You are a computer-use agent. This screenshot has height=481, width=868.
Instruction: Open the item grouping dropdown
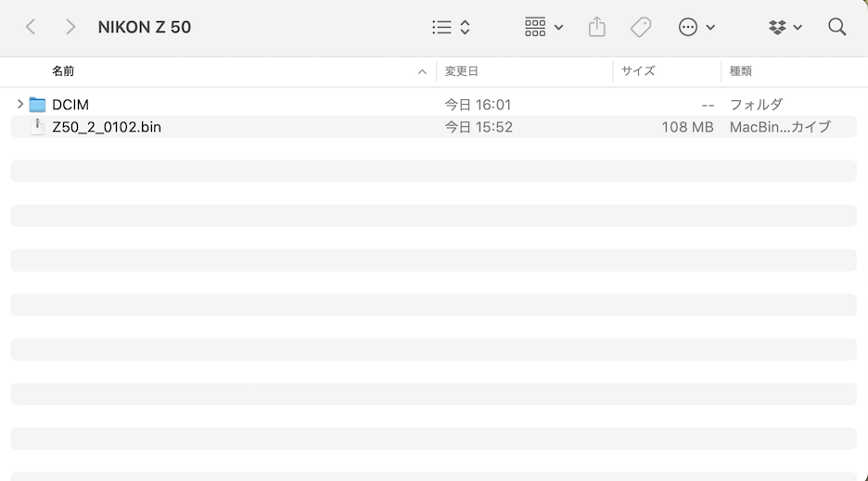point(543,27)
